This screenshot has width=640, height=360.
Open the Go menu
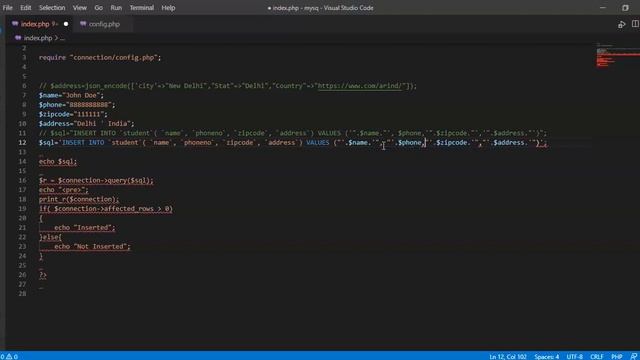tap(98, 8)
